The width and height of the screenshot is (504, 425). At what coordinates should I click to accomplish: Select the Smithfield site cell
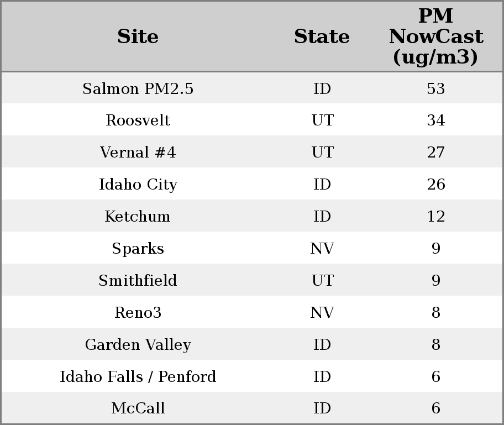click(x=138, y=281)
